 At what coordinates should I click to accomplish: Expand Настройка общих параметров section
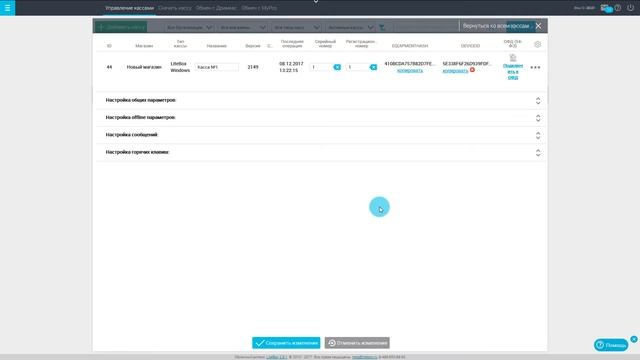click(x=320, y=100)
